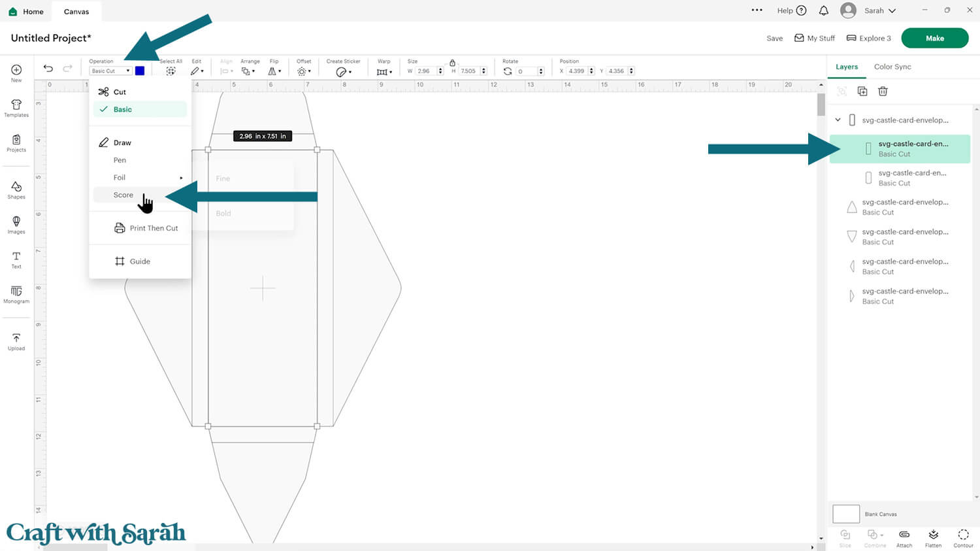
Task: Click the Y position field
Action: [617, 71]
